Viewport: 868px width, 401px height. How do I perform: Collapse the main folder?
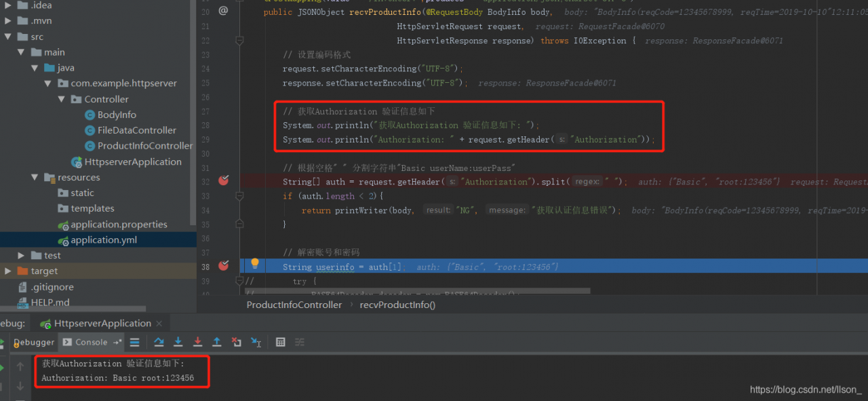(21, 52)
